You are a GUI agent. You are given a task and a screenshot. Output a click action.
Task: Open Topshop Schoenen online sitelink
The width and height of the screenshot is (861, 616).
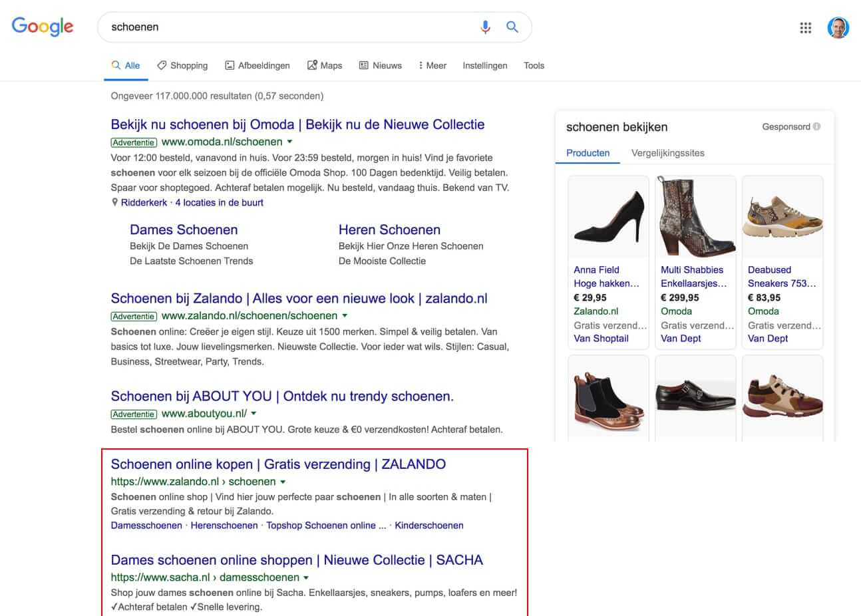[326, 526]
